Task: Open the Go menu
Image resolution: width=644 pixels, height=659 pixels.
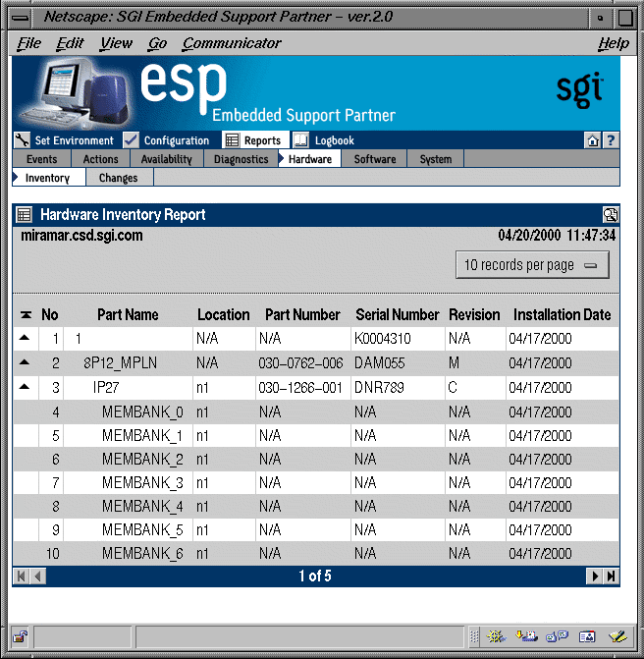Action: click(157, 43)
